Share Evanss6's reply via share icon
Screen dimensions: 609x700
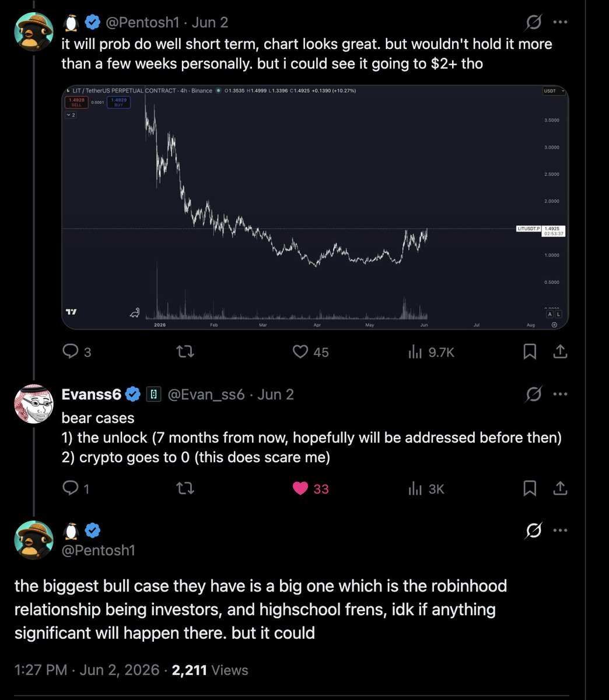(560, 488)
